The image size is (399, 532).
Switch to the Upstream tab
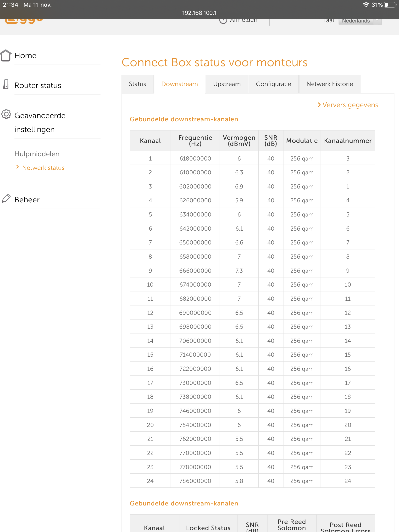click(227, 84)
